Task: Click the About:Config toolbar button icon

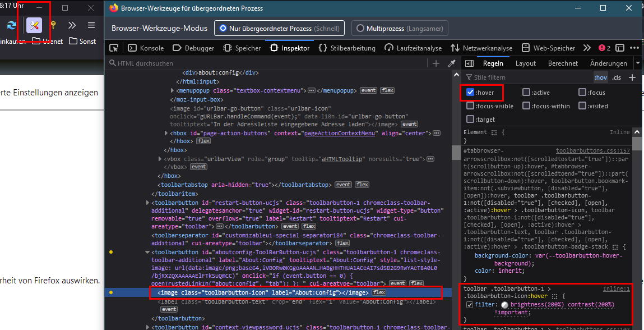Action: [34, 25]
